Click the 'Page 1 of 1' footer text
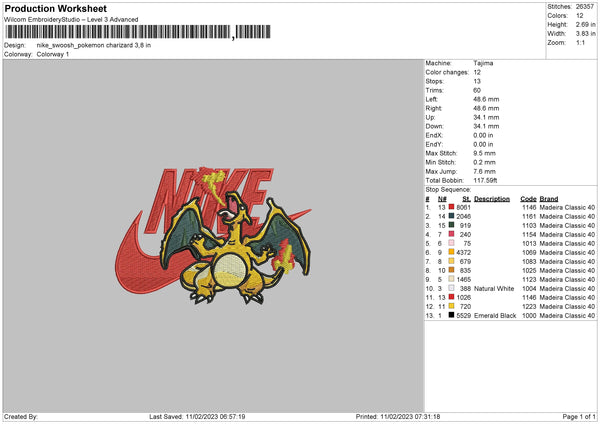The image size is (600, 424). [579, 417]
